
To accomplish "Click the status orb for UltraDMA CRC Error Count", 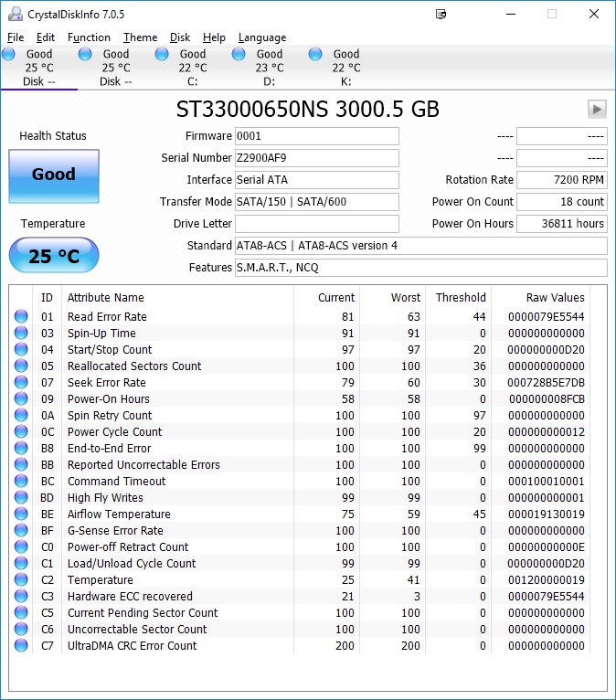I will 21,645.
